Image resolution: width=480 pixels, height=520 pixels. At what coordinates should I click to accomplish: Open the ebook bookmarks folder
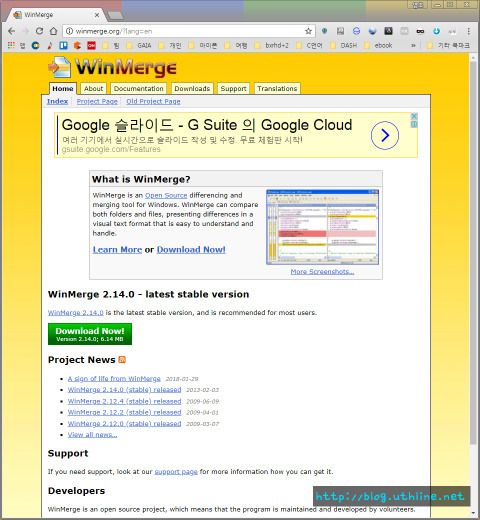click(378, 45)
